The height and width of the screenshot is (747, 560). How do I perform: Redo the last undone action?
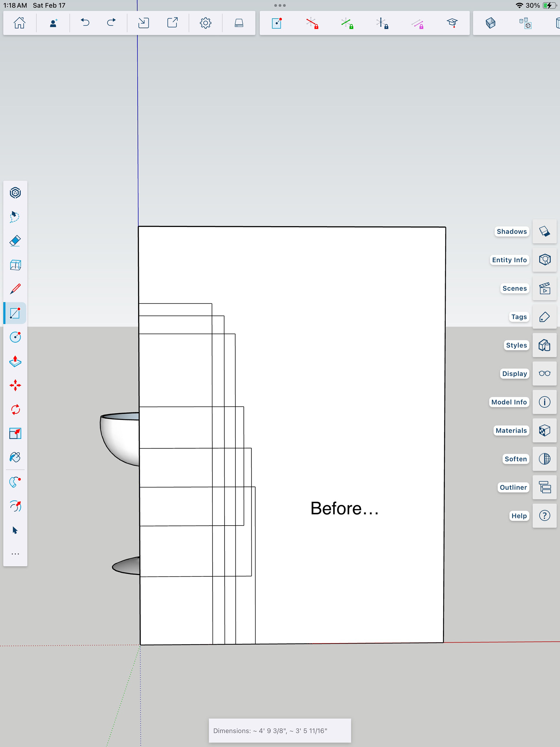tap(111, 23)
